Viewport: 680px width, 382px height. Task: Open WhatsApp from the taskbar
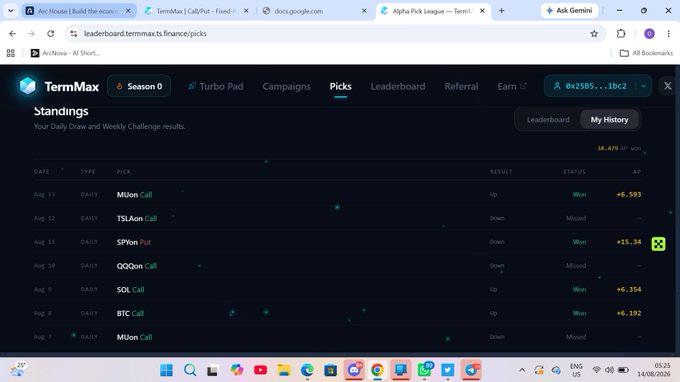[x=424, y=370]
